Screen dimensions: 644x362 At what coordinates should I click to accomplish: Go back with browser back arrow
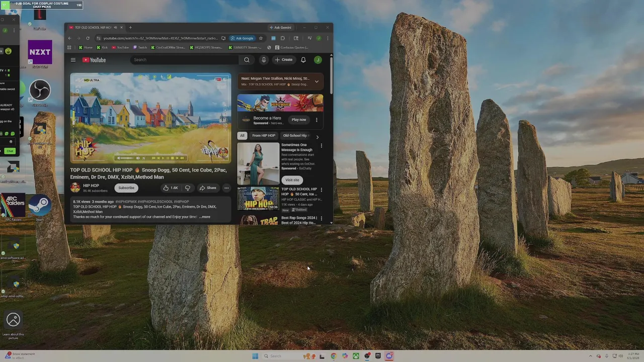point(70,38)
